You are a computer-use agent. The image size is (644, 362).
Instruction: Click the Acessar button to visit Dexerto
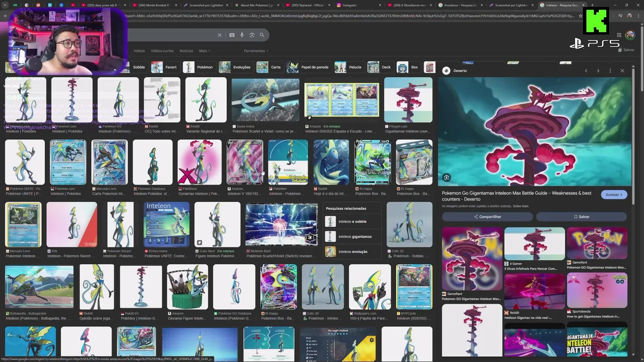(614, 195)
